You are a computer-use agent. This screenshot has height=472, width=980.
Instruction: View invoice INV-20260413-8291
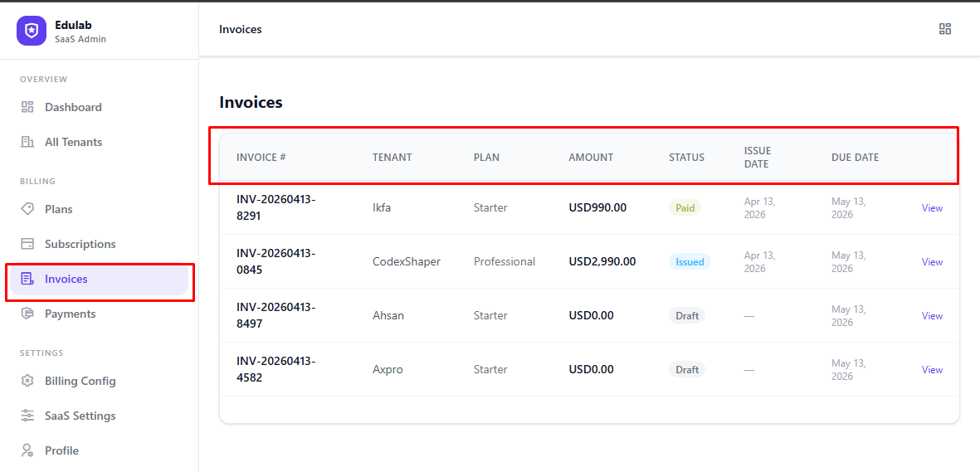pos(932,208)
